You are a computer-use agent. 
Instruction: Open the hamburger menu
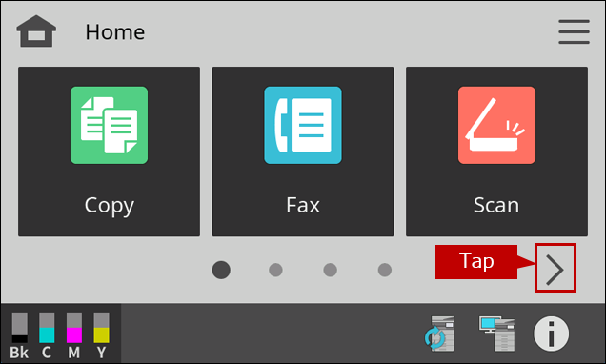coord(574,31)
